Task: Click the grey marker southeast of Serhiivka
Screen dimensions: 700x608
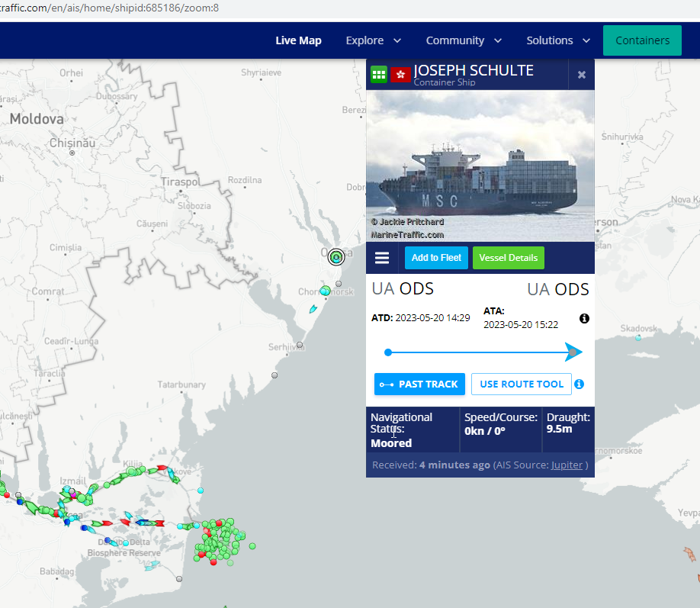Action: [x=275, y=375]
